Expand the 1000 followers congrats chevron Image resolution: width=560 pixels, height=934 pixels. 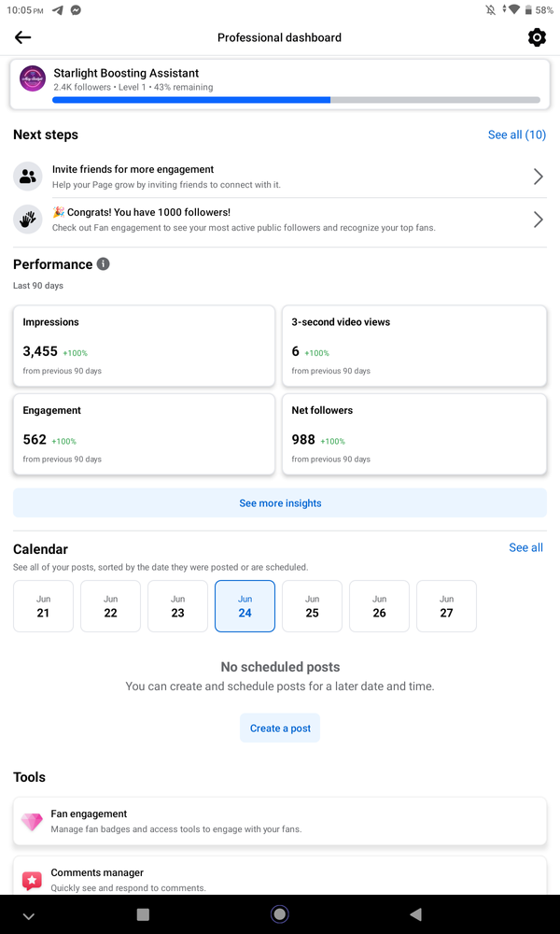(538, 219)
